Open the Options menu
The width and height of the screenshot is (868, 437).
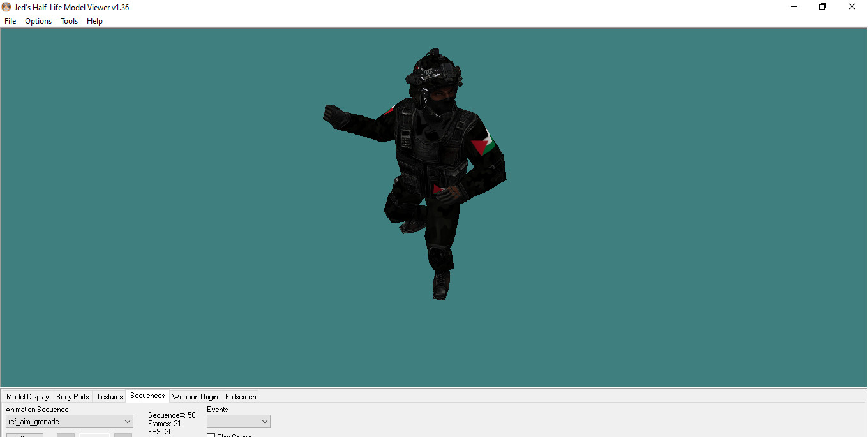pyautogui.click(x=38, y=20)
